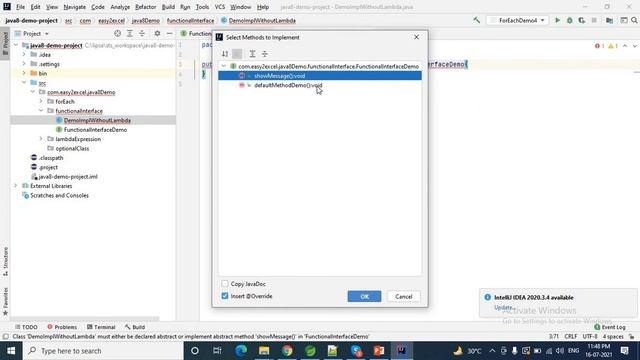Open Project panel settings gear
Image resolution: width=640 pixels, height=360 pixels.
pyautogui.click(x=157, y=33)
